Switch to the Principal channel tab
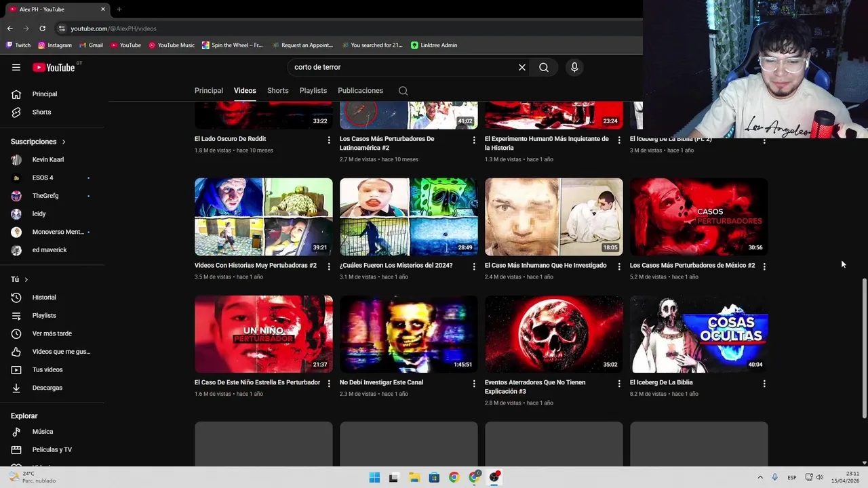This screenshot has height=488, width=868. click(209, 91)
